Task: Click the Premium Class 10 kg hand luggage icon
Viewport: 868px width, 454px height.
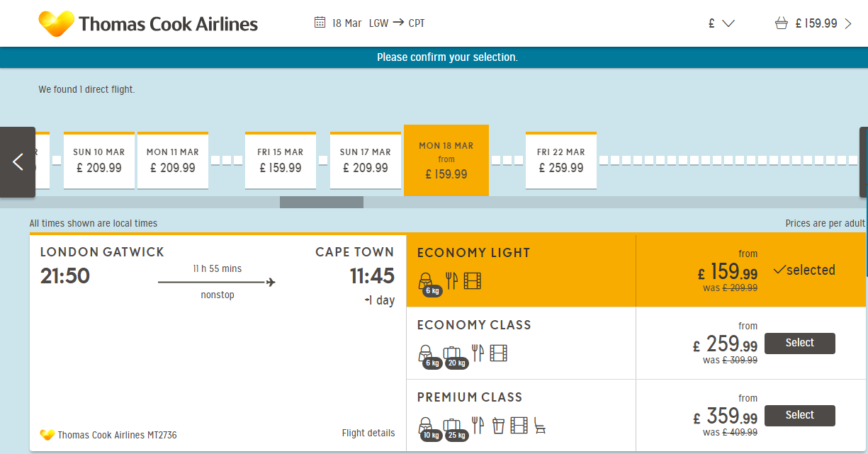Action: [x=427, y=426]
